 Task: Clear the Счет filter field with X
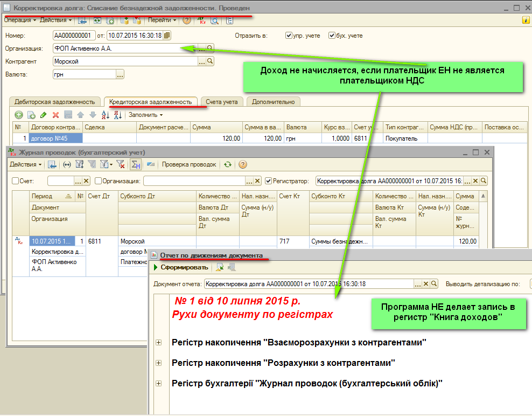tap(86, 181)
